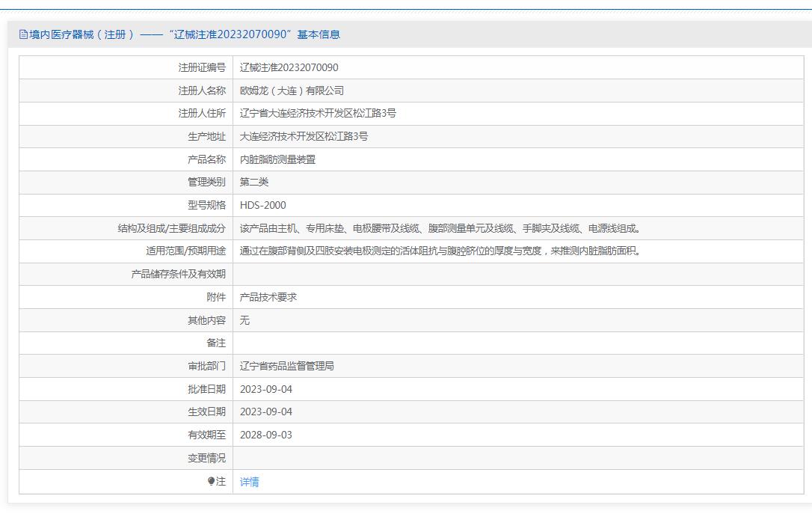Click the 适用范围/预期用途 label
This screenshot has width=812, height=517.
[186, 251]
